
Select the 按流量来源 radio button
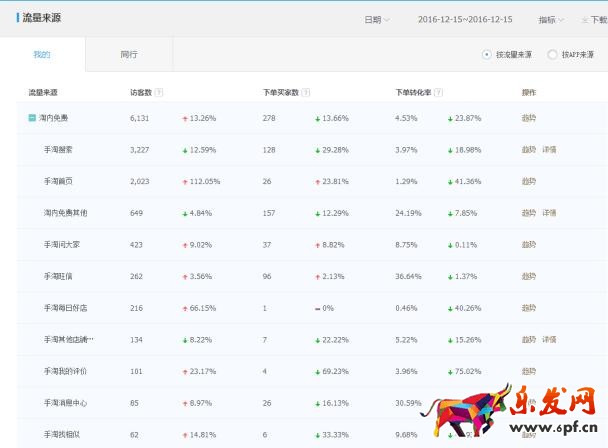coord(487,55)
